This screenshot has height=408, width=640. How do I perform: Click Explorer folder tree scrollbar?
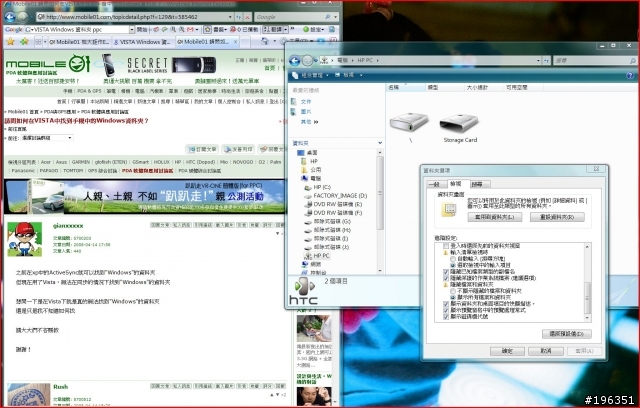(380, 192)
